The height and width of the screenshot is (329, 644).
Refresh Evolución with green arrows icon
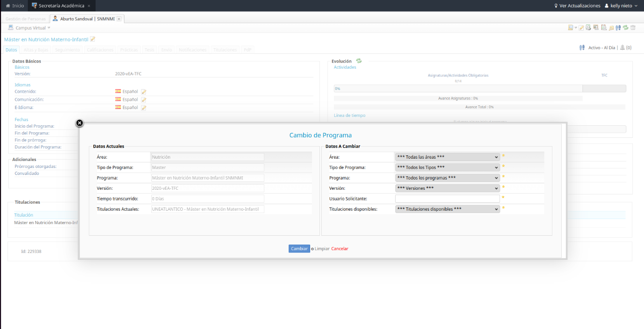pos(358,61)
